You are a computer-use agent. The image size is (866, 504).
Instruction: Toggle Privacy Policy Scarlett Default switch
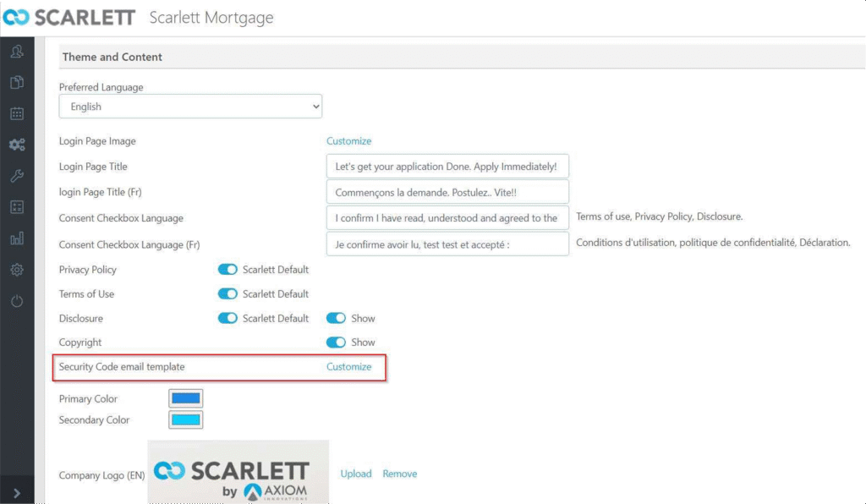[227, 270]
